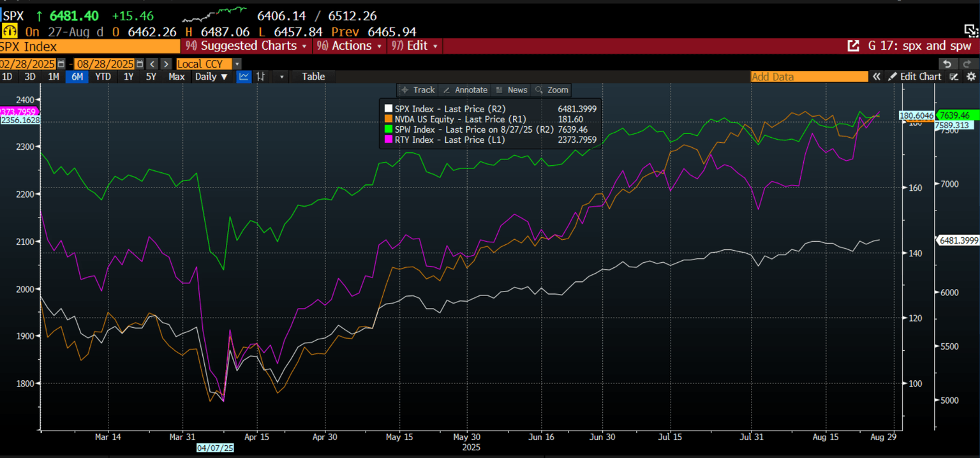The height and width of the screenshot is (458, 980).
Task: Click the undo arrow icon
Action: click(x=947, y=64)
